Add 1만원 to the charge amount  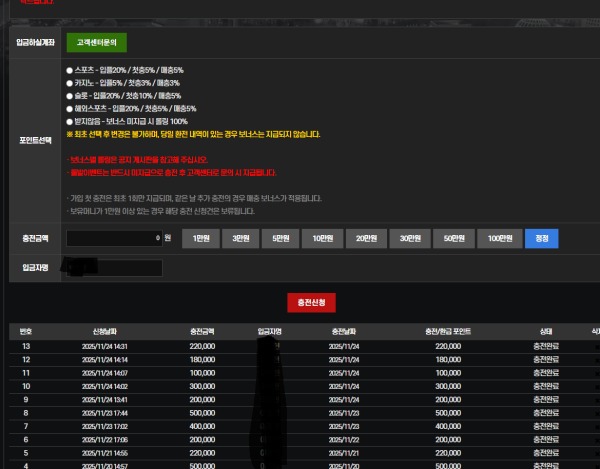point(200,239)
